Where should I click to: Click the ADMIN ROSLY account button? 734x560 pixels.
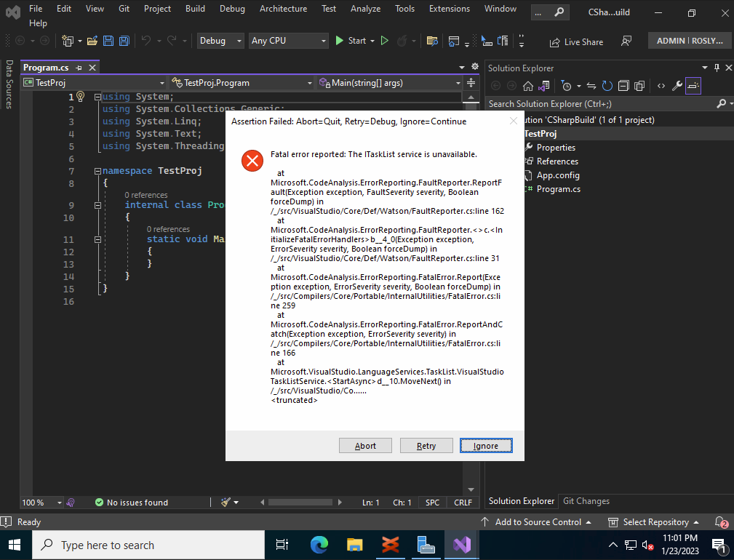(690, 41)
